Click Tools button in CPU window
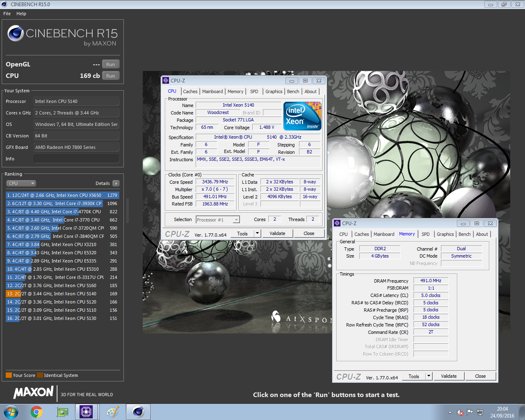Viewport: 525px width, 420px height. click(x=242, y=233)
